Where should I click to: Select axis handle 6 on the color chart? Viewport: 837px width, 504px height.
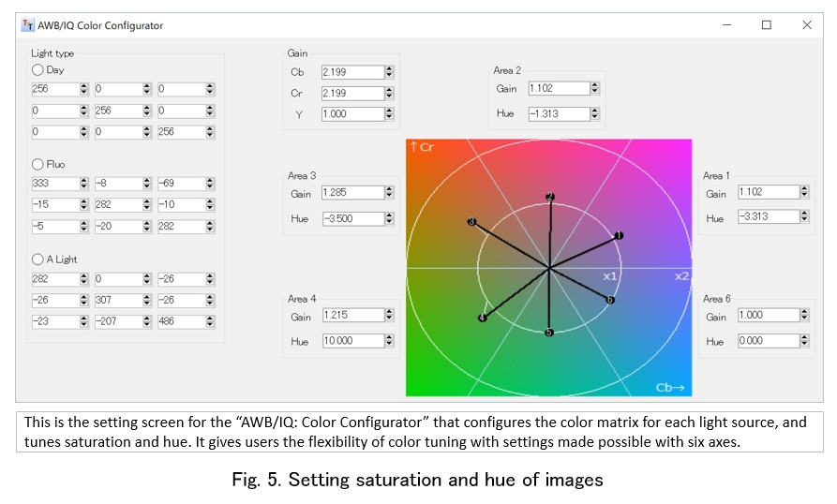pos(610,300)
